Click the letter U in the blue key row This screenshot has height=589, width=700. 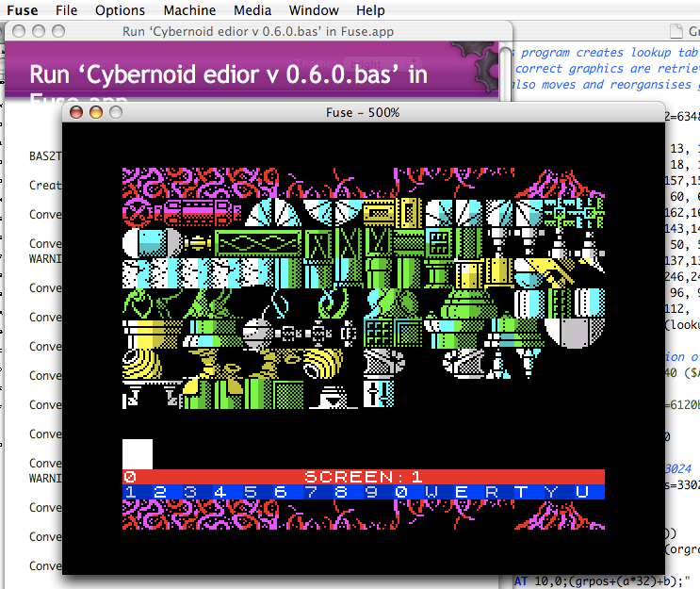coord(582,492)
